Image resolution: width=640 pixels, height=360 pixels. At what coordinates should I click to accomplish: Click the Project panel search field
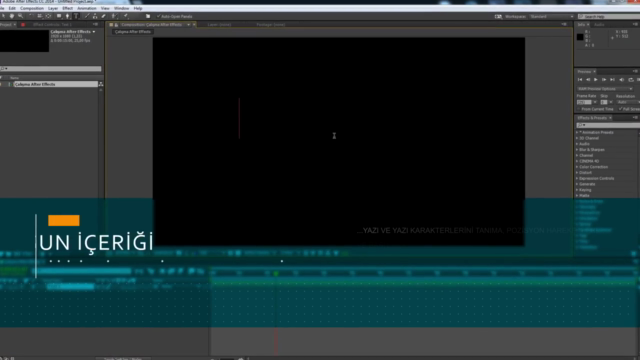click(x=51, y=69)
